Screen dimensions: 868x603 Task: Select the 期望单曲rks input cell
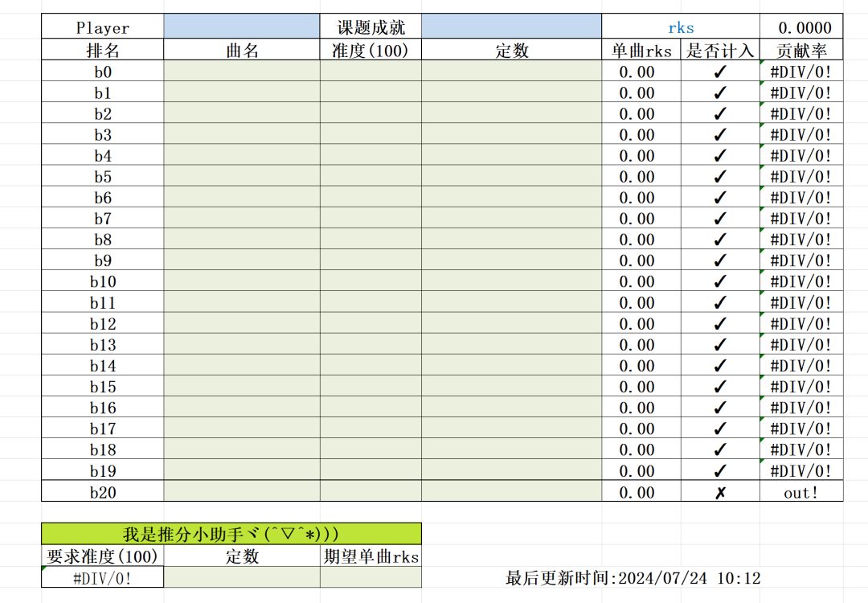pyautogui.click(x=371, y=577)
